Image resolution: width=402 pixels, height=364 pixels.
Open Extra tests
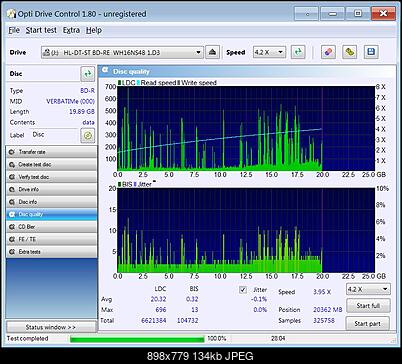[52, 252]
